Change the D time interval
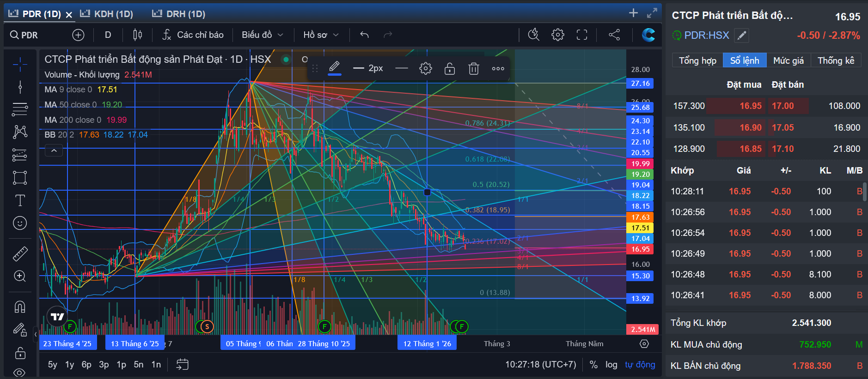 (x=108, y=35)
